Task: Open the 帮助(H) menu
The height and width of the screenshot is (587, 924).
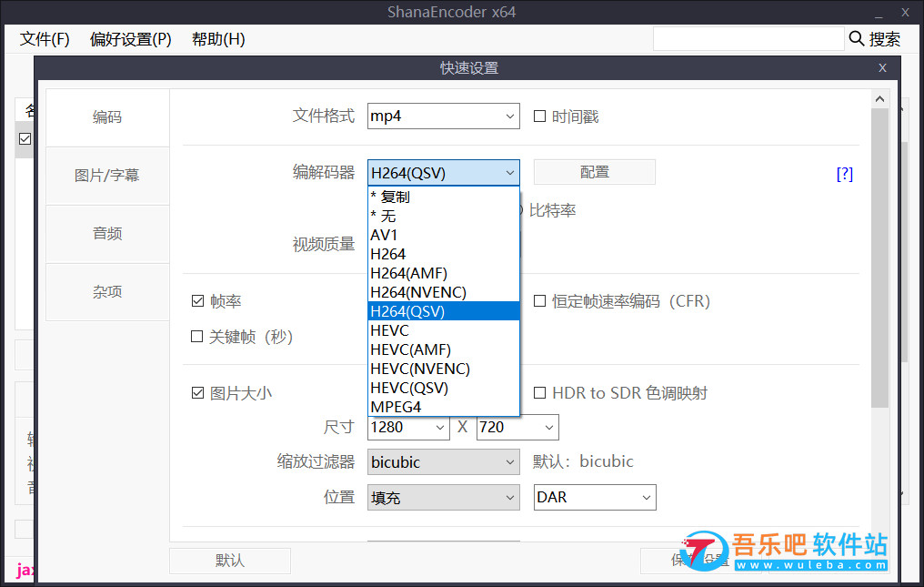Action: [218, 39]
